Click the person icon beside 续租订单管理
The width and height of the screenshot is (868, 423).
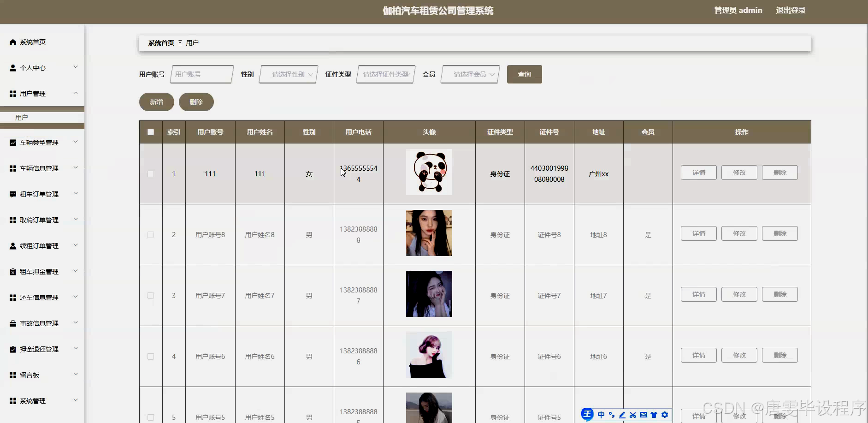13,246
